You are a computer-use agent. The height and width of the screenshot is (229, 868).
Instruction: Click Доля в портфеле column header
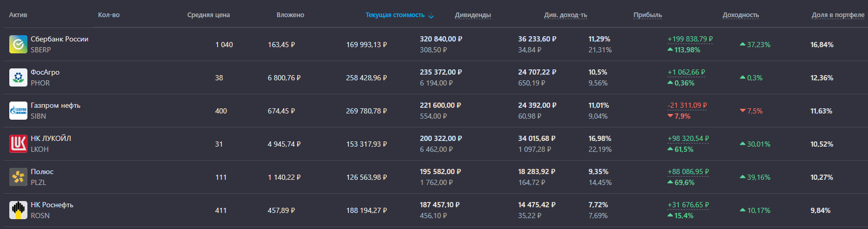pyautogui.click(x=838, y=15)
